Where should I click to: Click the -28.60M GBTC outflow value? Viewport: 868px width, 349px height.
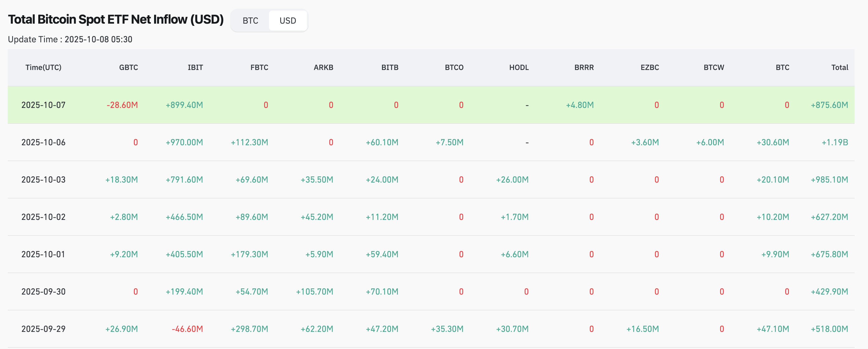[122, 105]
